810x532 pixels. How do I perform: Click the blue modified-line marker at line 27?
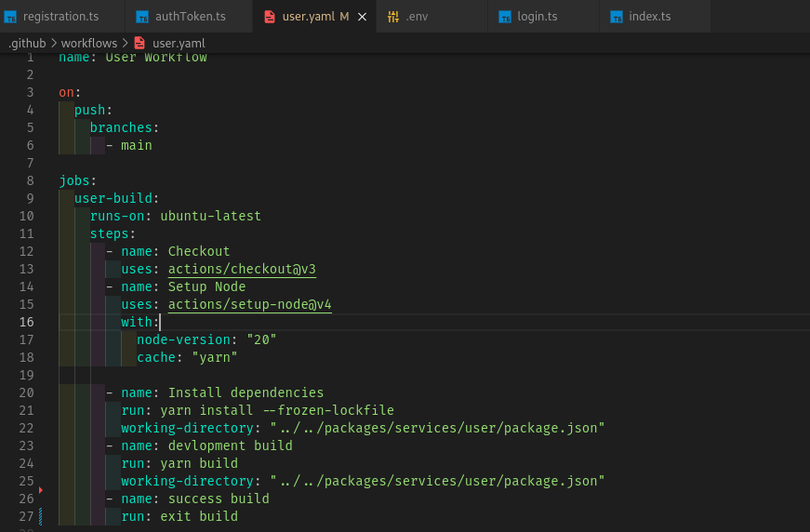click(x=40, y=516)
